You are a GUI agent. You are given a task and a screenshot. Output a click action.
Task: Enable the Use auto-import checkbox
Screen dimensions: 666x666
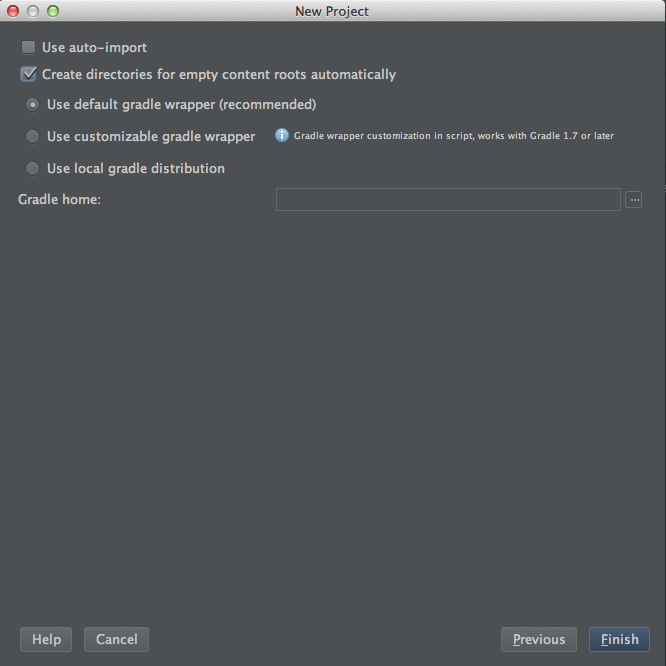click(x=29, y=47)
